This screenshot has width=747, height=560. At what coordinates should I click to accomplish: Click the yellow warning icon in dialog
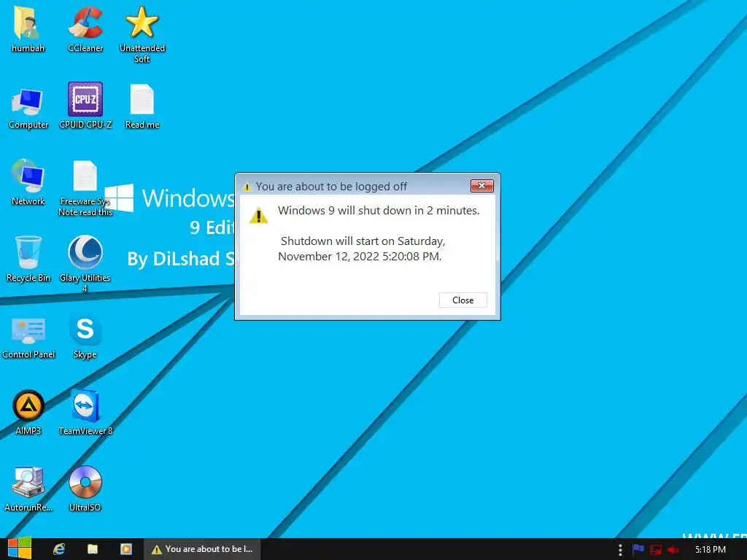point(259,215)
